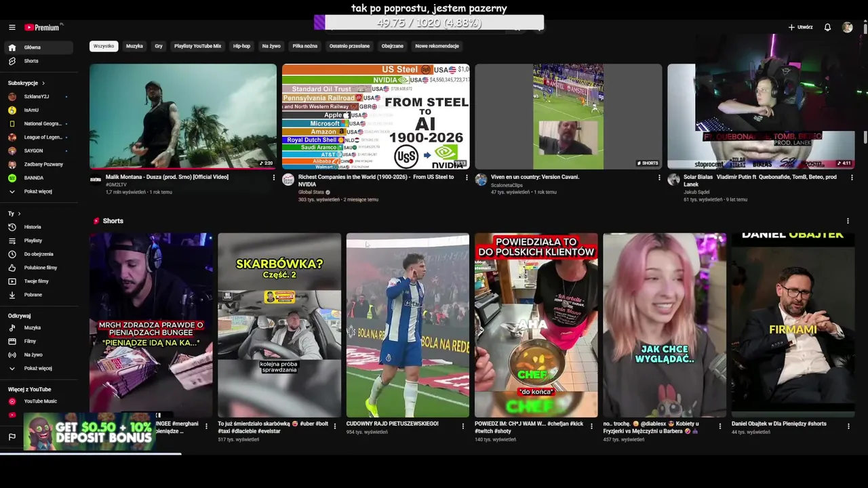This screenshot has height=488, width=868.
Task: Open Polubione filmy liked videos
Action: [37, 268]
